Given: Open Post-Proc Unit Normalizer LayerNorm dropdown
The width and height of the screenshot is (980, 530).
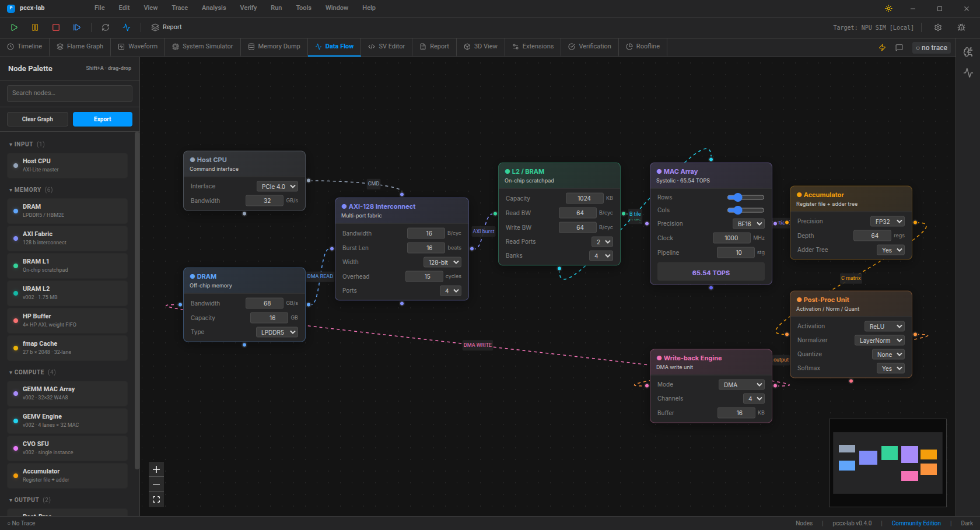Looking at the screenshot, I should 880,341.
